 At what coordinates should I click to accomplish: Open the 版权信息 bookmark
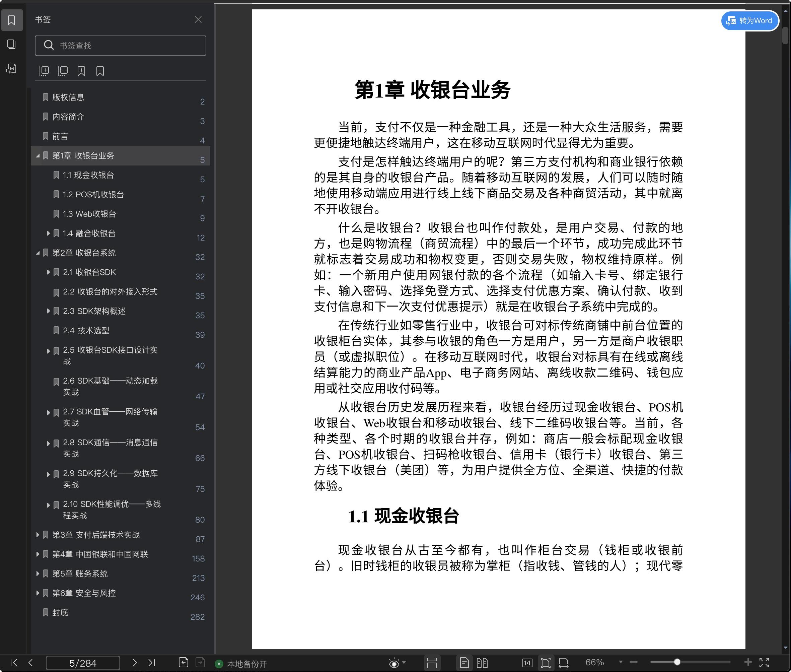point(120,97)
